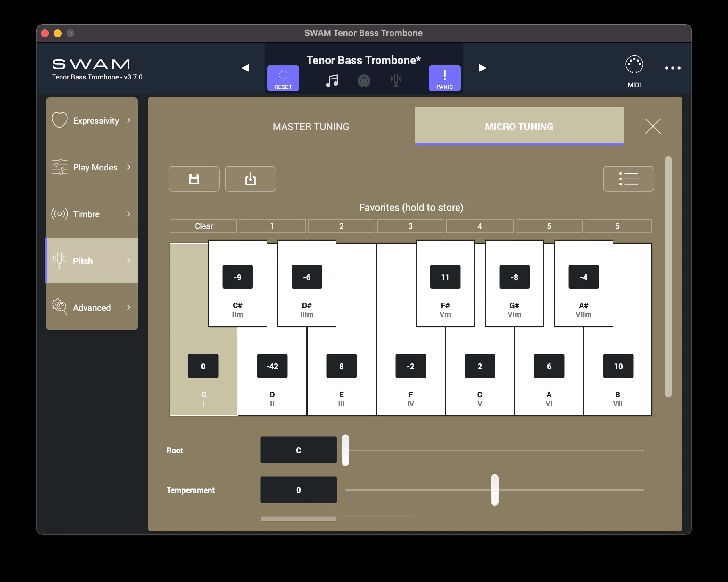This screenshot has width=728, height=582.
Task: Open Play Modes sidebar item
Action: tap(92, 167)
